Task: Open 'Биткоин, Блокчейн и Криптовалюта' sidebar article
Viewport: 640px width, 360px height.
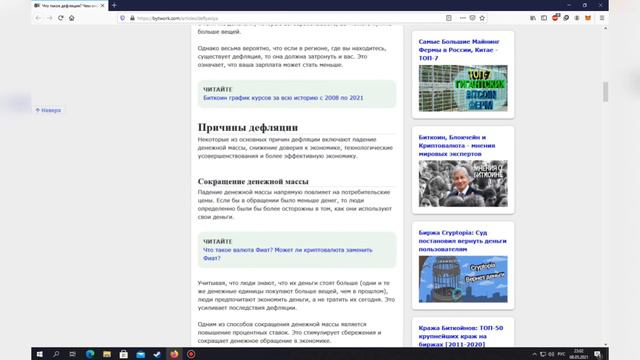Action: [x=457, y=146]
